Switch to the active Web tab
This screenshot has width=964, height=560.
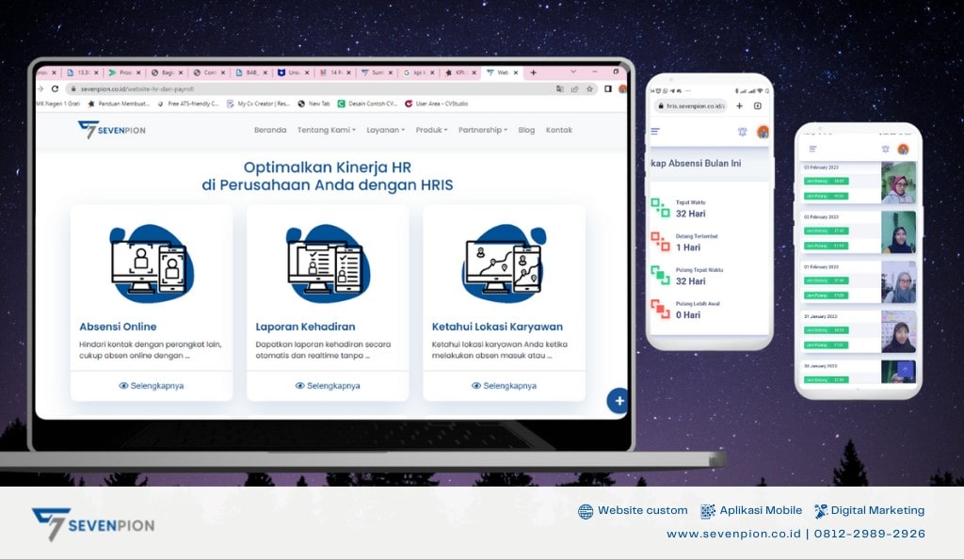(502, 72)
